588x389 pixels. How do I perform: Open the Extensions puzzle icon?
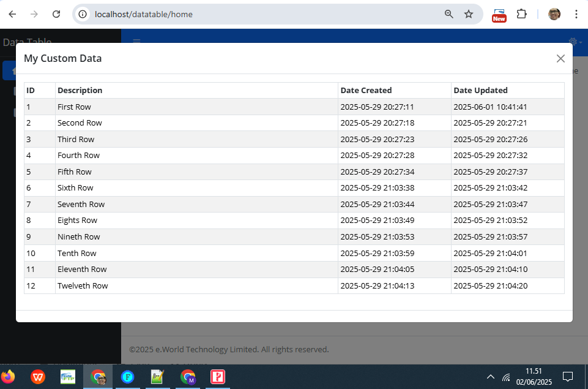522,14
